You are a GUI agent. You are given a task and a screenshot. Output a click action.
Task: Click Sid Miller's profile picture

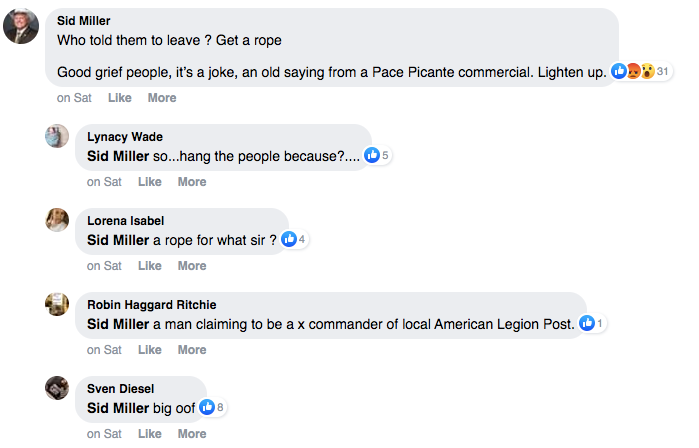pos(21,26)
